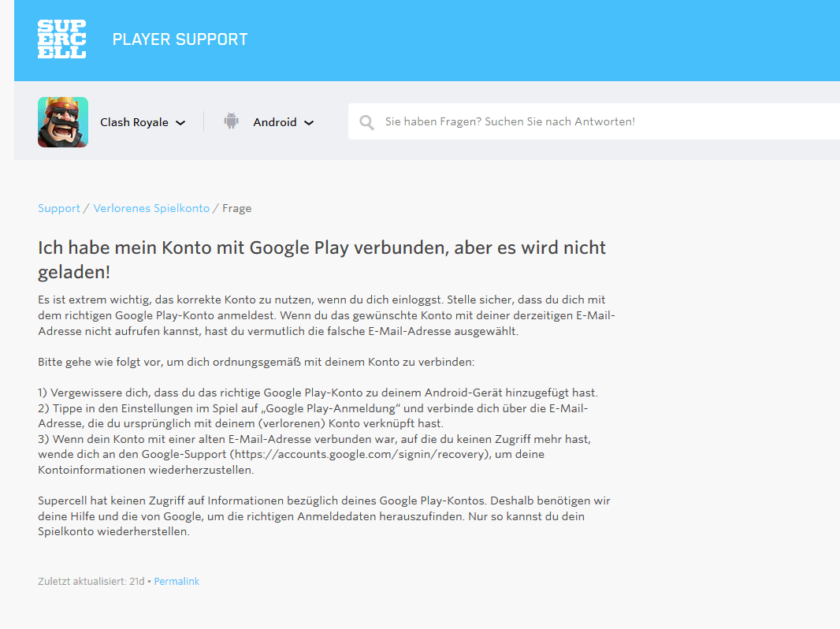Open the 'Verlorenes Spielkonto' breadcrumb
Image resolution: width=840 pixels, height=629 pixels.
[x=151, y=208]
